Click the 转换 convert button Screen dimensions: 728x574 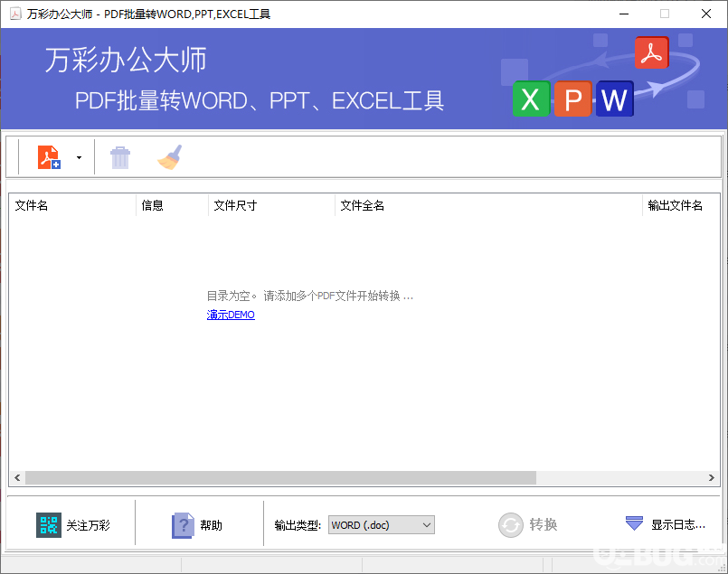tap(528, 525)
